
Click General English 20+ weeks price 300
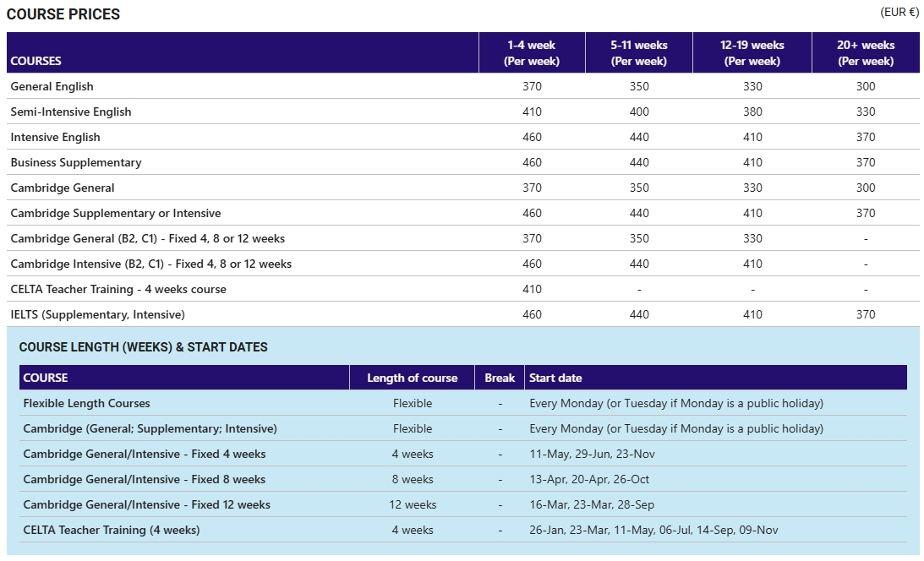865,86
